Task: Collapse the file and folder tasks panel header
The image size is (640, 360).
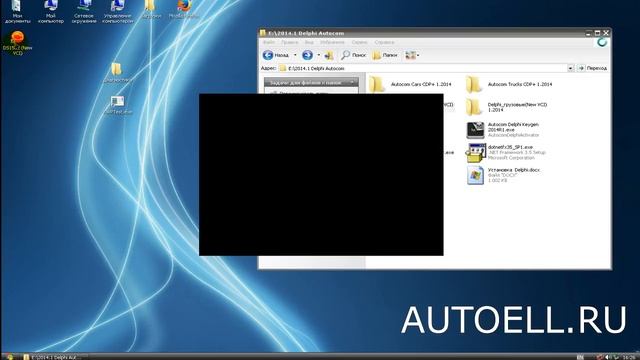Action: (311, 82)
